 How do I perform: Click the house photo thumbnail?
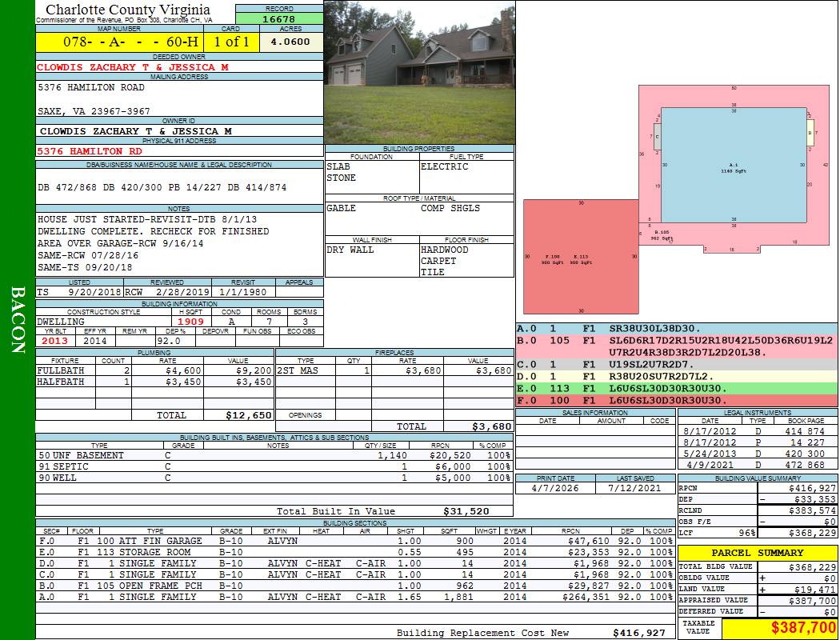(419, 72)
